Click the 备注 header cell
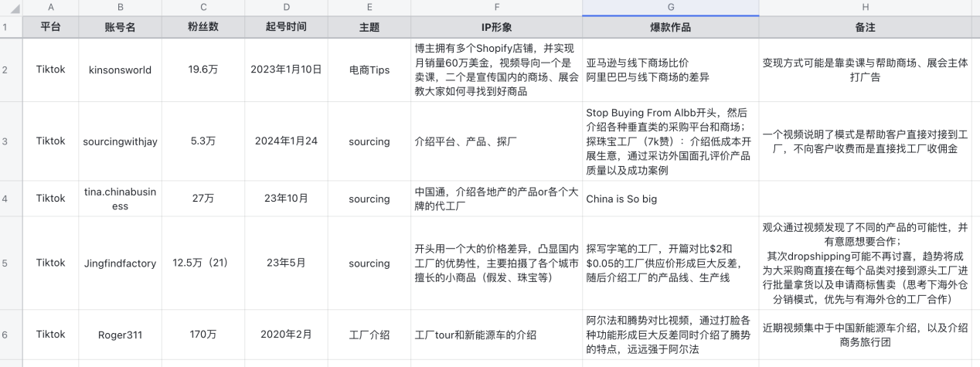The height and width of the screenshot is (367, 980). click(x=865, y=27)
